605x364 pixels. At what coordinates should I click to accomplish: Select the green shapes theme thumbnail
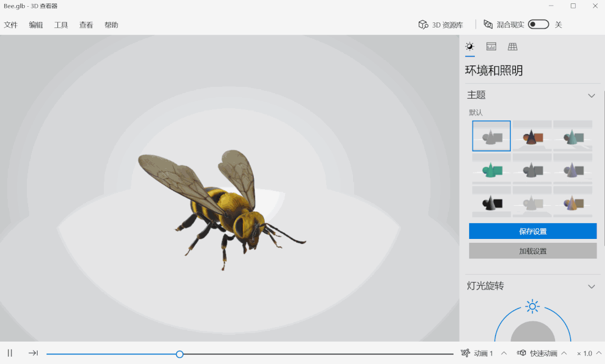tap(491, 169)
